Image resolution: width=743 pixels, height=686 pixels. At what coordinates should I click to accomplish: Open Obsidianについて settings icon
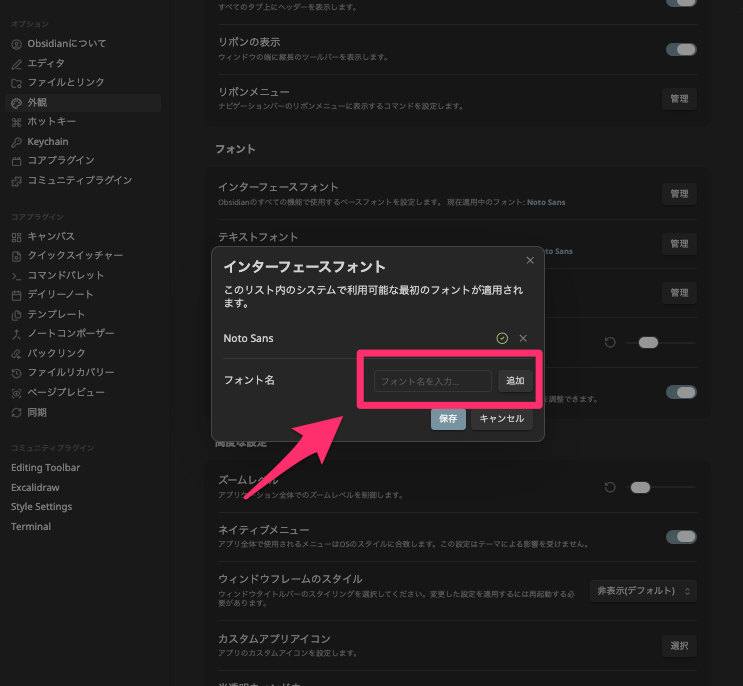point(17,45)
